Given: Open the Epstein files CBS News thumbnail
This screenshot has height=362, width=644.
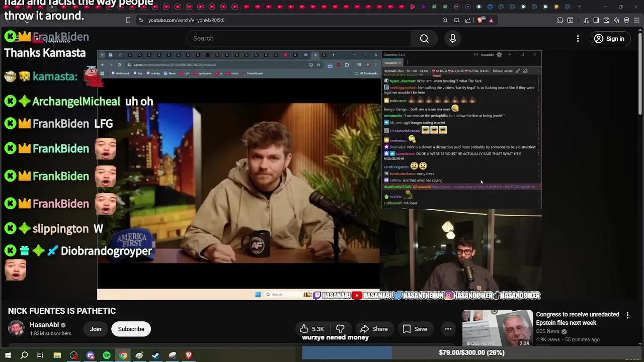Looking at the screenshot, I should [x=498, y=328].
